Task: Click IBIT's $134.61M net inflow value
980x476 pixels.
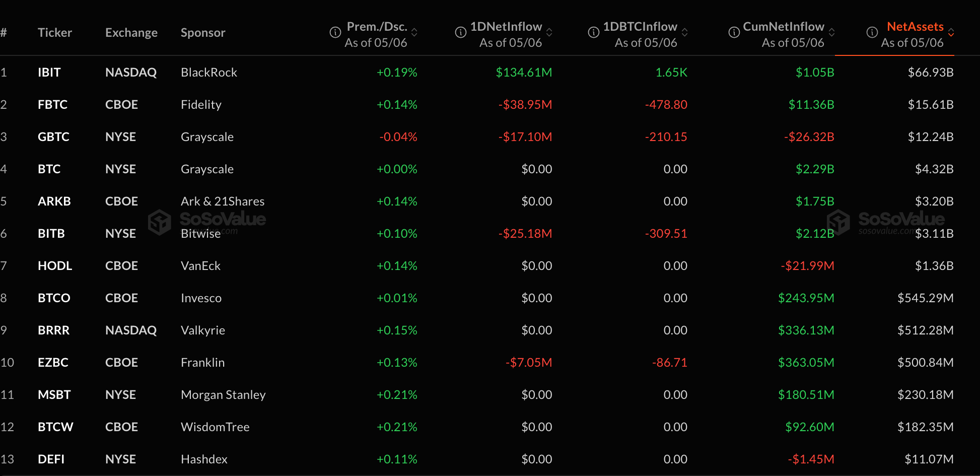Action: tap(524, 73)
